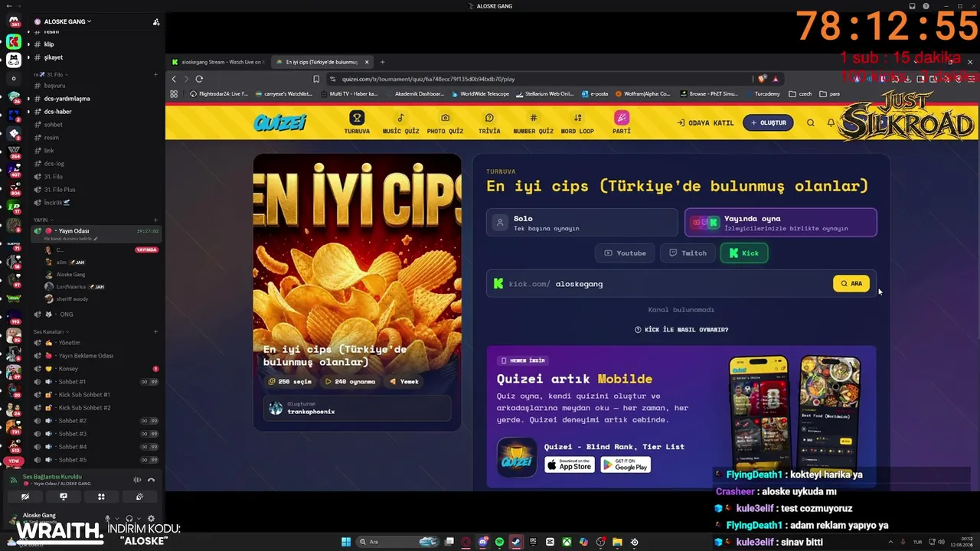This screenshot has width=980, height=551.
Task: Open Windows Start menu
Action: tap(346, 542)
